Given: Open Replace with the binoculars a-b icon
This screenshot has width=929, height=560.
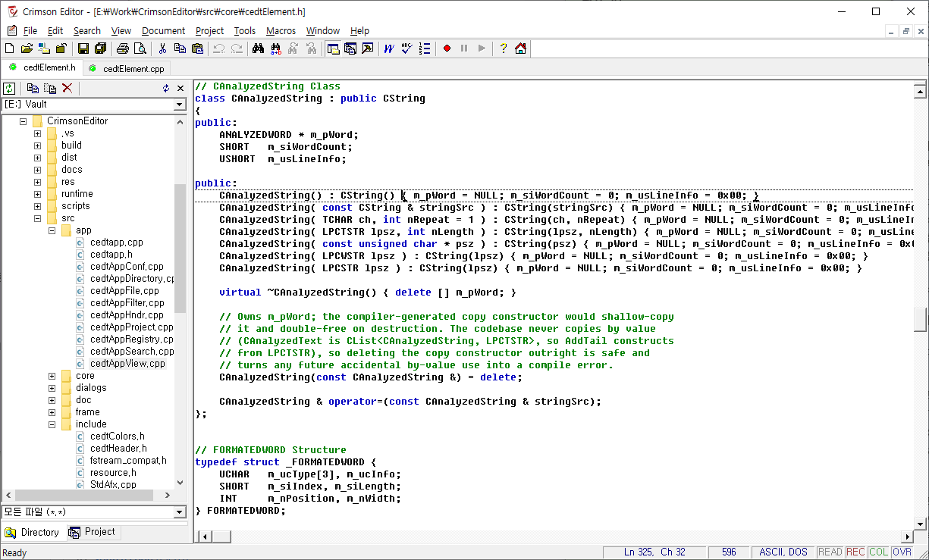Looking at the screenshot, I should [276, 48].
